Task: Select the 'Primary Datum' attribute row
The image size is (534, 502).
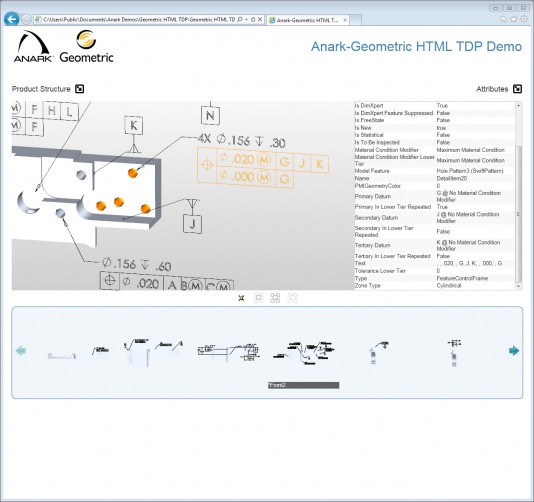Action: point(434,196)
